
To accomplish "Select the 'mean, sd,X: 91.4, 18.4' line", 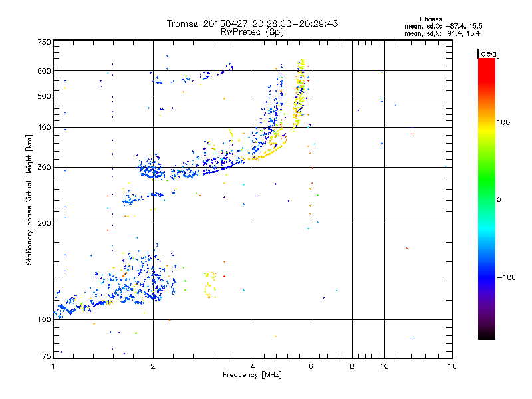I will [442, 33].
